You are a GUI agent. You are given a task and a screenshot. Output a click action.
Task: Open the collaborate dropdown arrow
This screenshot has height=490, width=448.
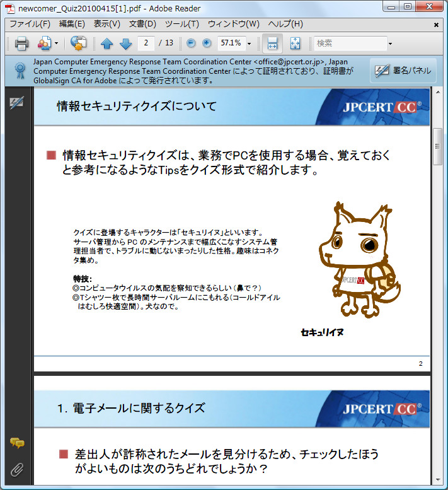coord(57,43)
